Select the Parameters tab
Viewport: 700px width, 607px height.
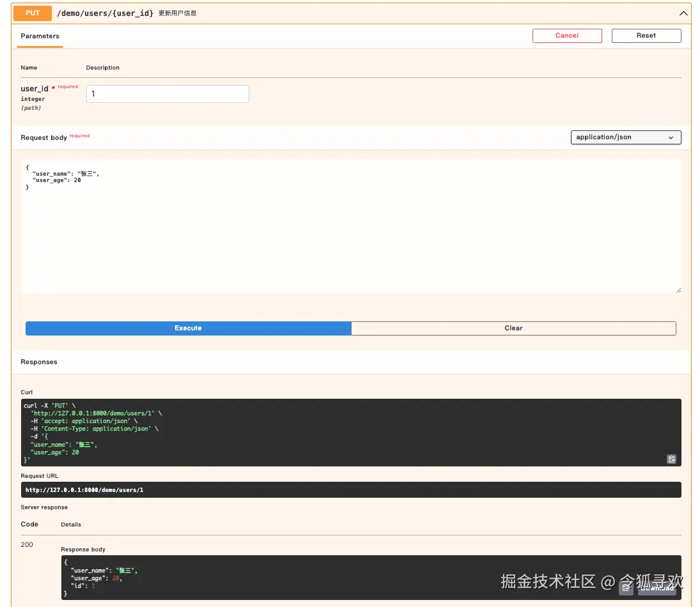coord(40,36)
